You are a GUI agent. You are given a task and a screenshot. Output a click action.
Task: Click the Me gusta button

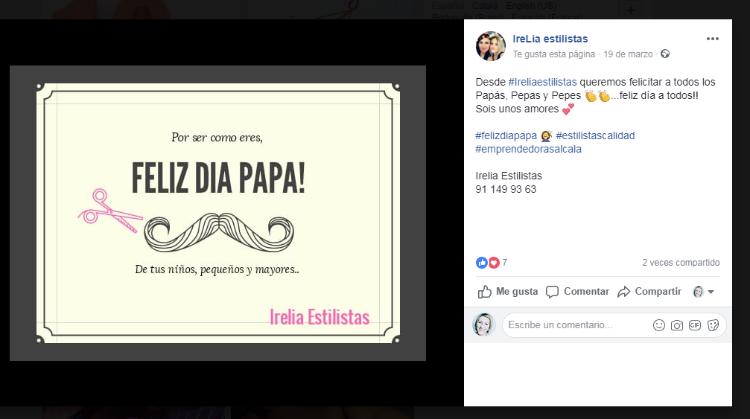(x=508, y=291)
